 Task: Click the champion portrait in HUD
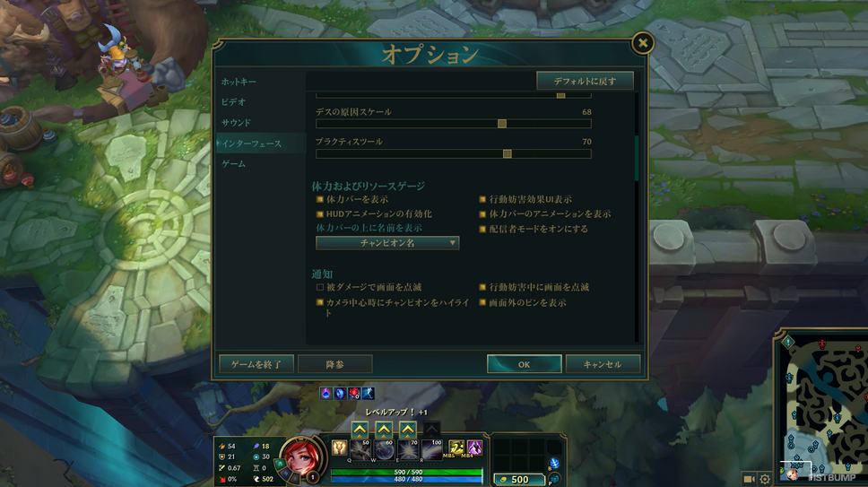pyautogui.click(x=300, y=458)
